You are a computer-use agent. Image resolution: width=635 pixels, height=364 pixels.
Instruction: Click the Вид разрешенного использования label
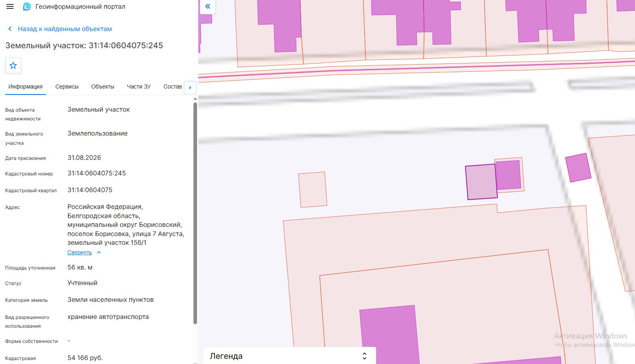tap(27, 322)
